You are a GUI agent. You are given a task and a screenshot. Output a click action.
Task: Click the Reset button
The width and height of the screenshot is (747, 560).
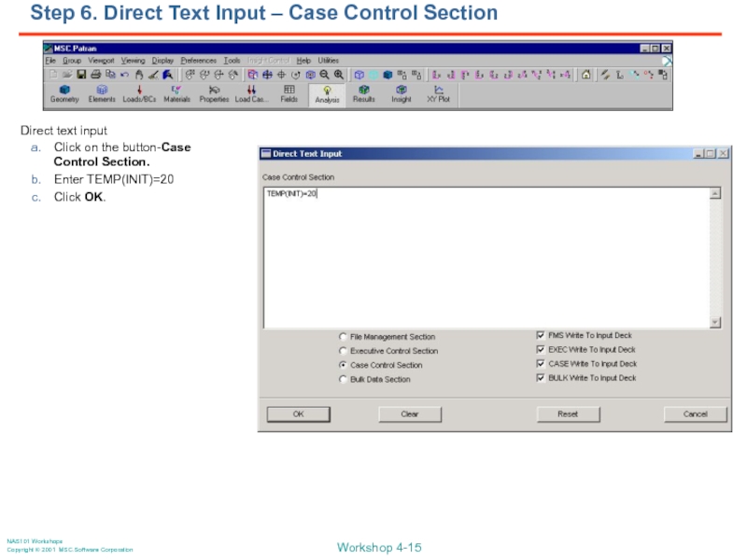[x=568, y=414]
